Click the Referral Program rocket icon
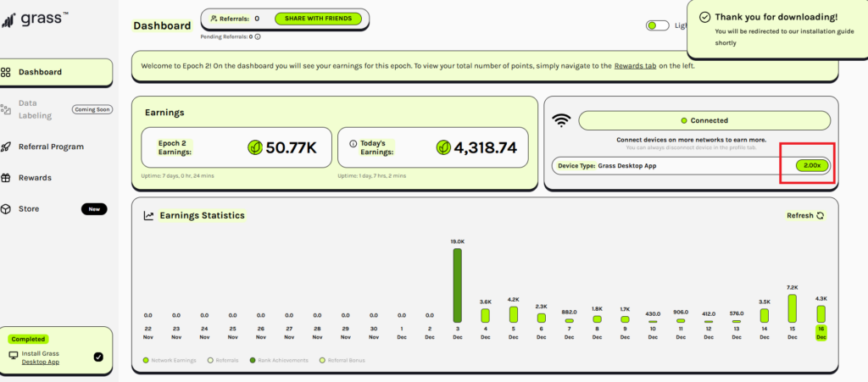 (x=6, y=147)
